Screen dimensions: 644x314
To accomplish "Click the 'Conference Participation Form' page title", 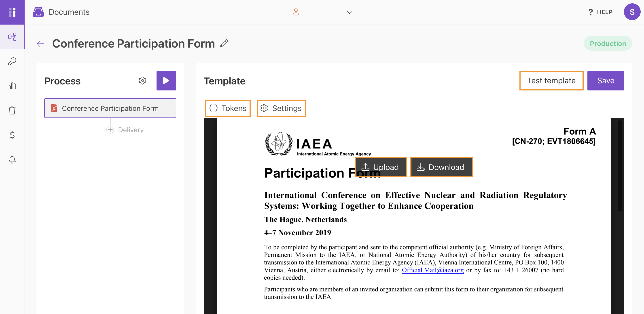I will pos(133,44).
